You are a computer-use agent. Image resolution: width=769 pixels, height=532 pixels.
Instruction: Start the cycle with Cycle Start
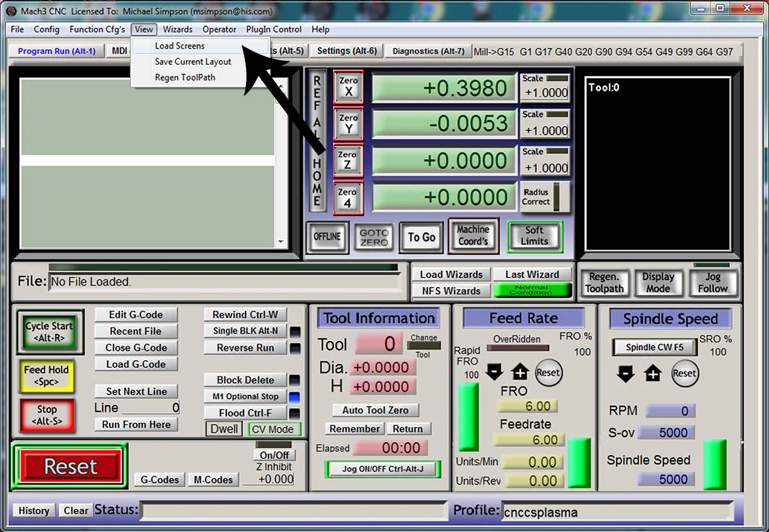coord(49,331)
